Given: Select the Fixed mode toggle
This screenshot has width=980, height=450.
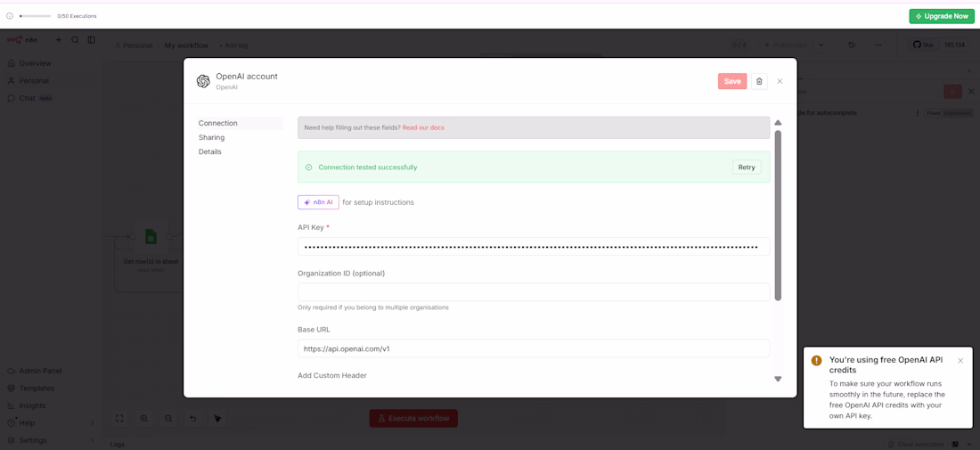Looking at the screenshot, I should (x=933, y=113).
